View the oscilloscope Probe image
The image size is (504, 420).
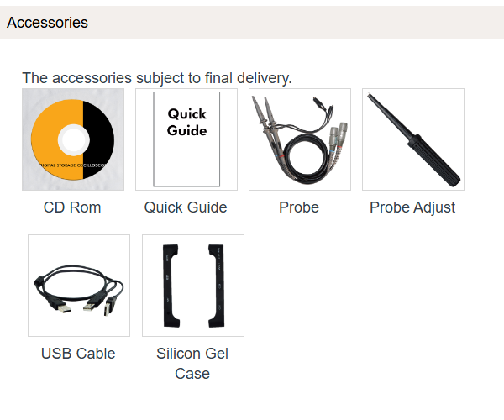click(300, 139)
